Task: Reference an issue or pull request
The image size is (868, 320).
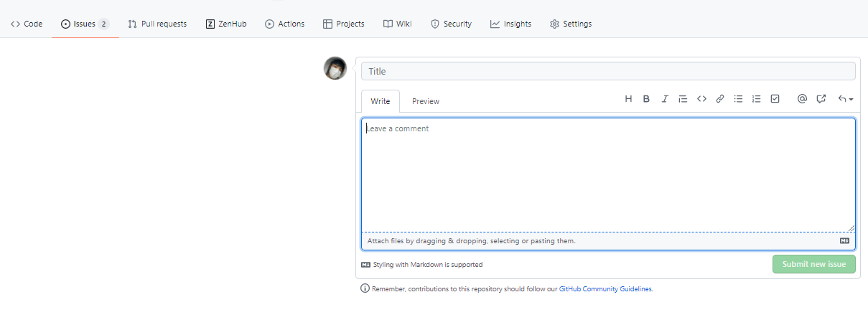Action: tap(821, 99)
